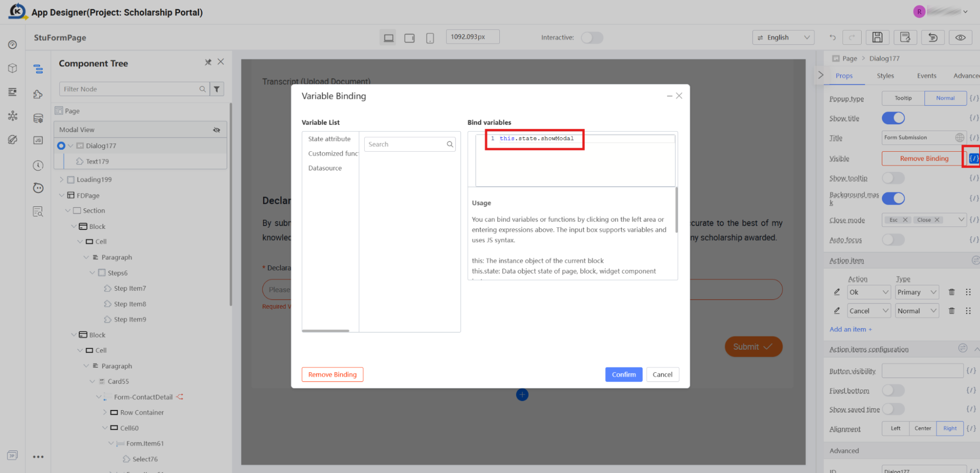Open the Primary type dropdown

(x=917, y=292)
